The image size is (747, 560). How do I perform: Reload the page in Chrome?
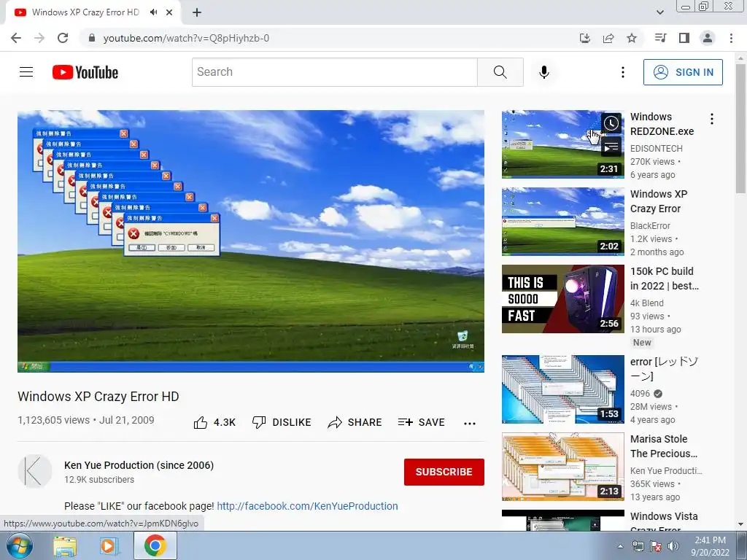tap(63, 38)
